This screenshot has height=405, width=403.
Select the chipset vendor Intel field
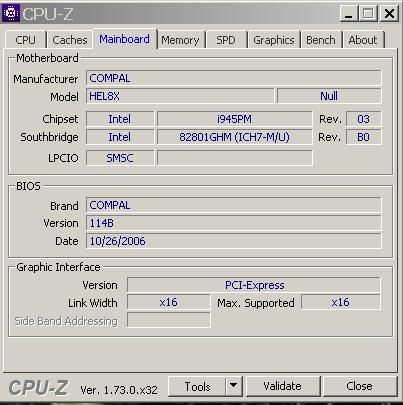coord(120,119)
